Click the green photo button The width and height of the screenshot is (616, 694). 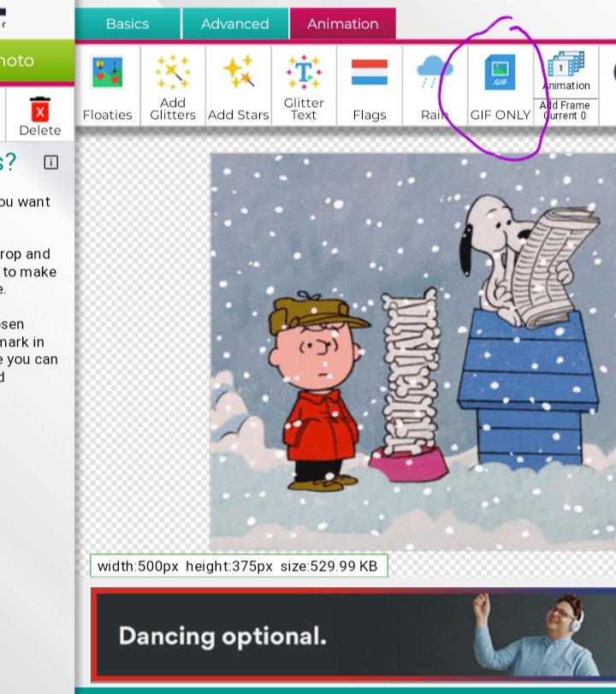pyautogui.click(x=34, y=61)
